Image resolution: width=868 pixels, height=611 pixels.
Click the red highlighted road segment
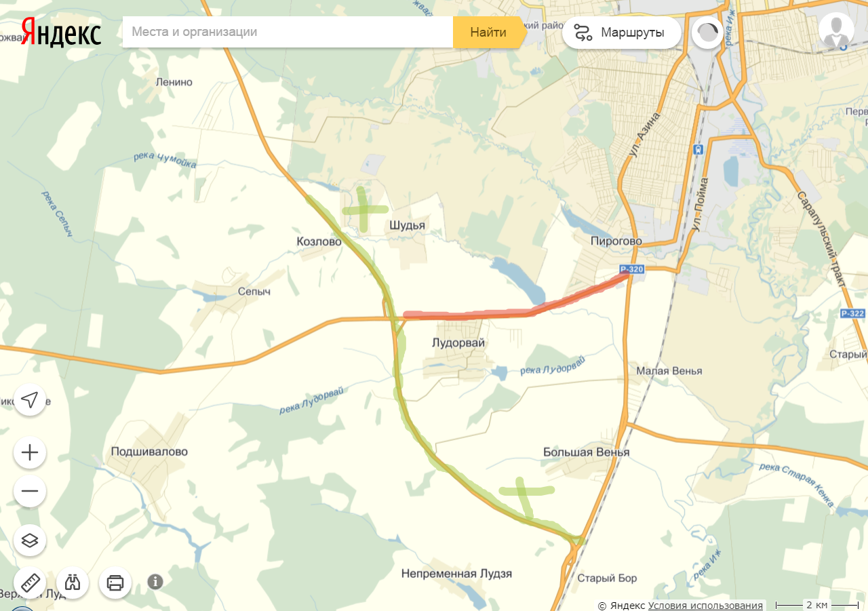tap(475, 315)
